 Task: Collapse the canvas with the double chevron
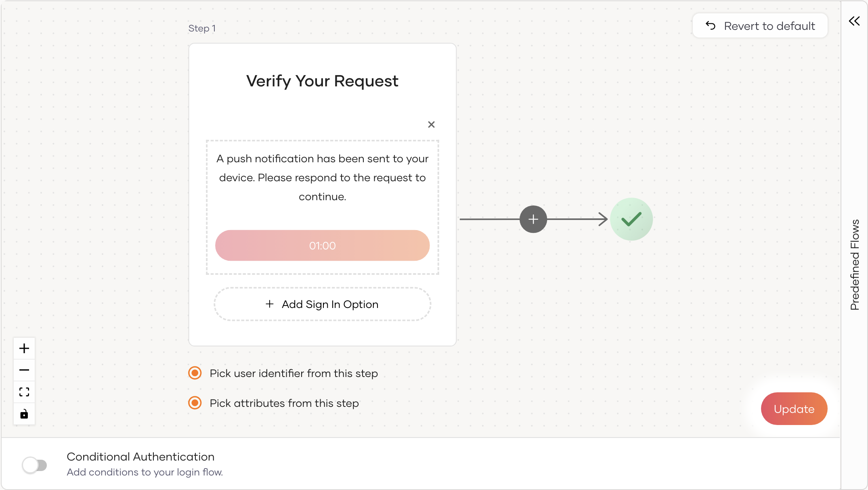point(854,21)
